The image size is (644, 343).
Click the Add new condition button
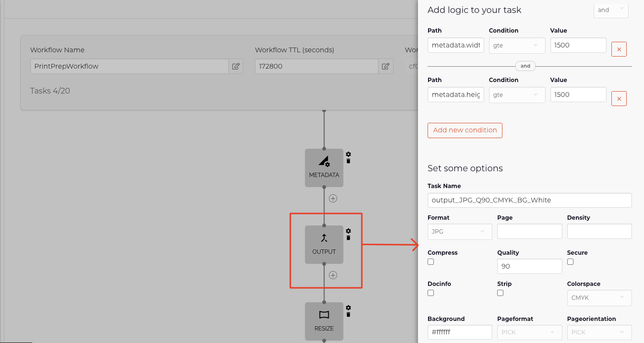click(x=465, y=130)
